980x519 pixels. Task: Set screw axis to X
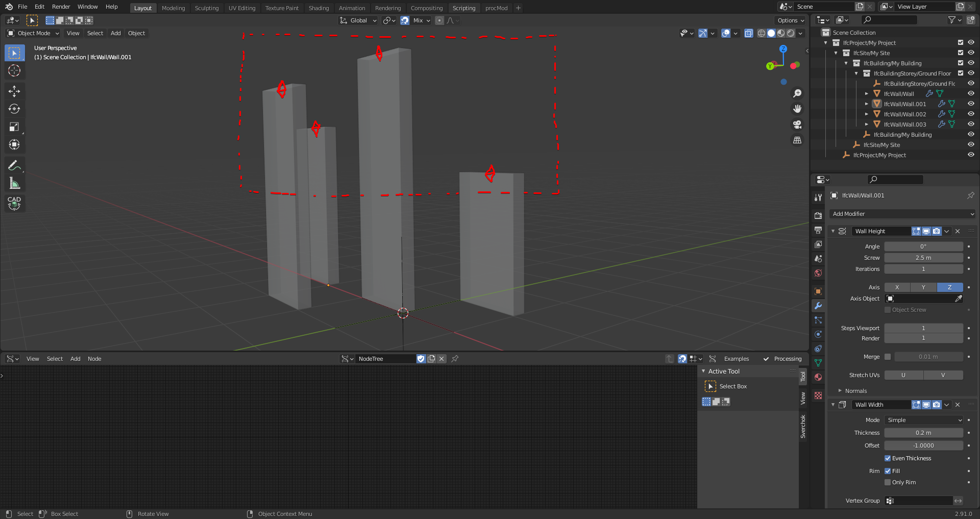[x=897, y=287]
